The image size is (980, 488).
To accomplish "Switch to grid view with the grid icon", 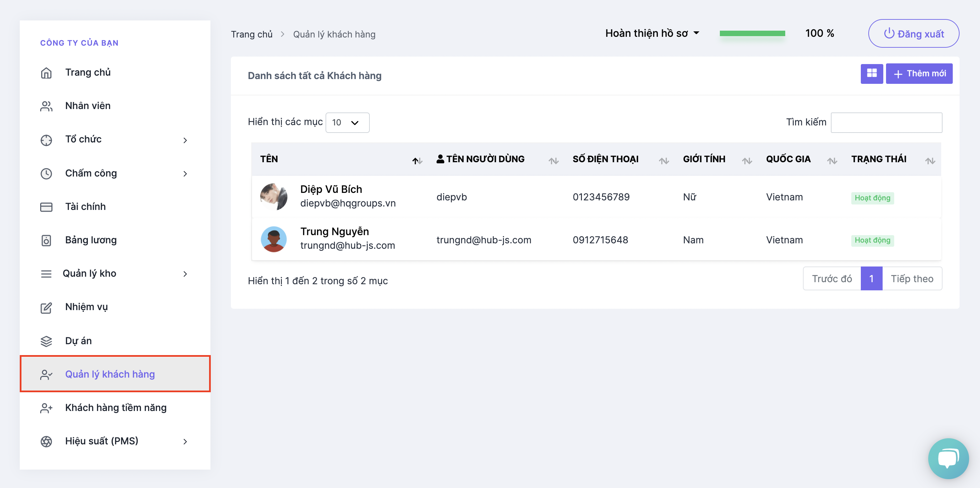I will point(872,74).
